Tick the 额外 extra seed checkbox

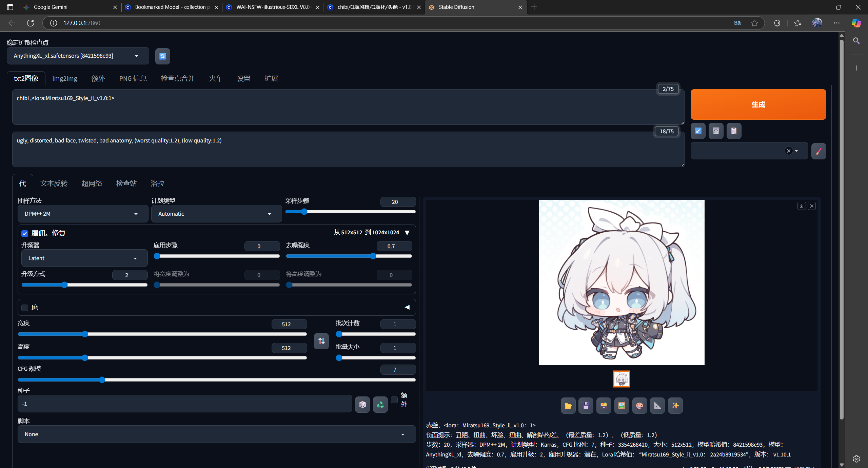(394, 399)
